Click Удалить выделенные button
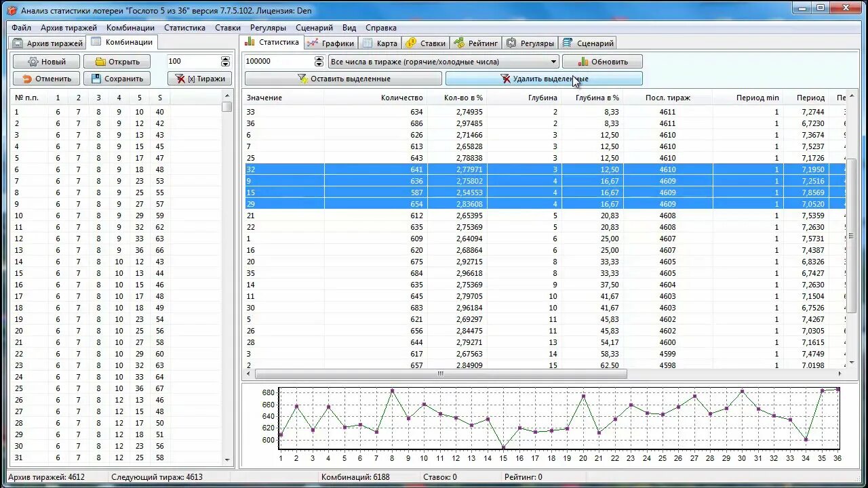The image size is (868, 488). coord(544,79)
